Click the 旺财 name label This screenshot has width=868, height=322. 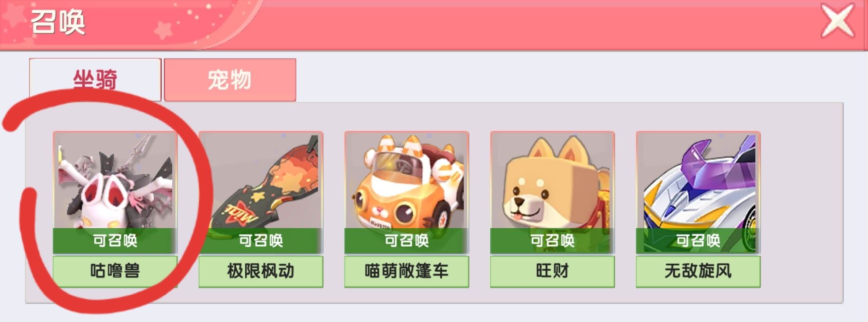552,271
